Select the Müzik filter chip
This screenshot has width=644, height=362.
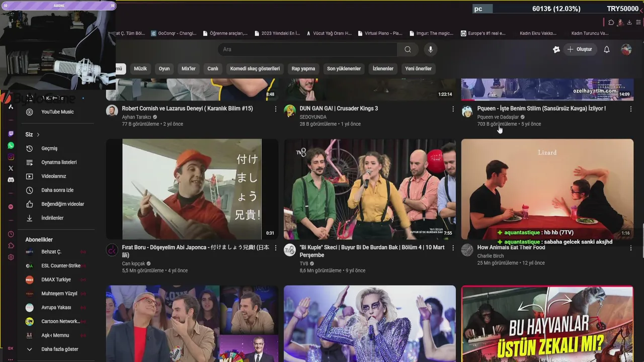tap(140, 68)
